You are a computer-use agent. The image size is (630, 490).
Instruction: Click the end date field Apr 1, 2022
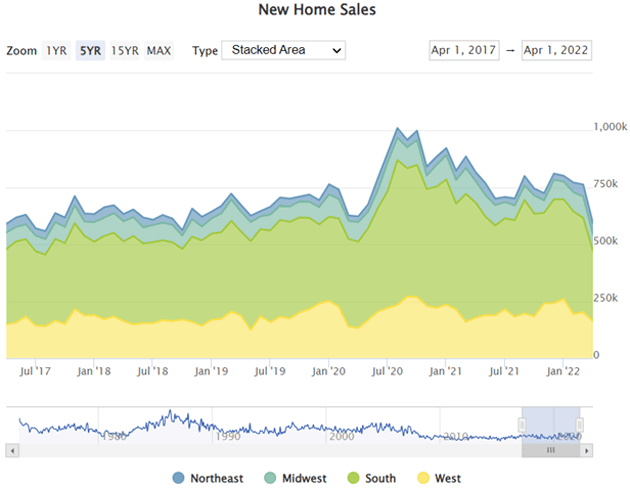click(556, 50)
